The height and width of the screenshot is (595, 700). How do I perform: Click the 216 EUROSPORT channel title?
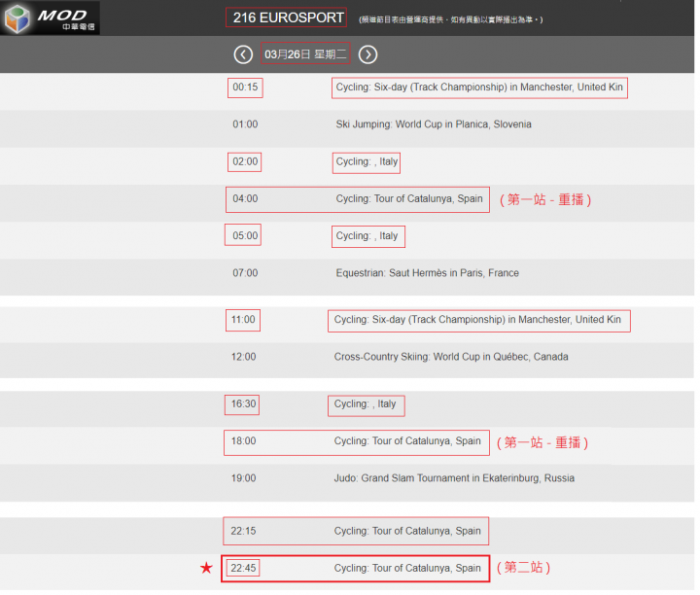pos(288,17)
